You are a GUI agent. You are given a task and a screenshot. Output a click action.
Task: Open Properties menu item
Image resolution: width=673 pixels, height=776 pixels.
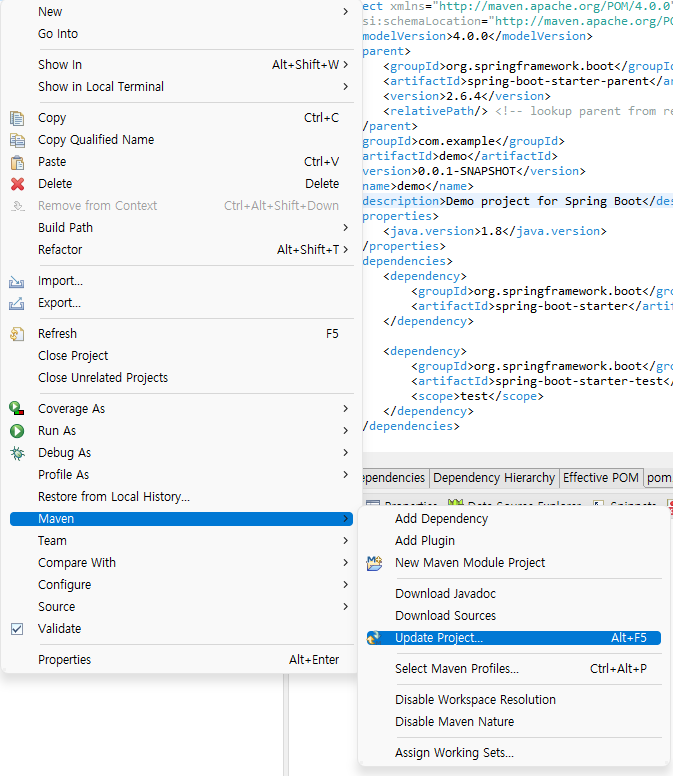[181, 660]
